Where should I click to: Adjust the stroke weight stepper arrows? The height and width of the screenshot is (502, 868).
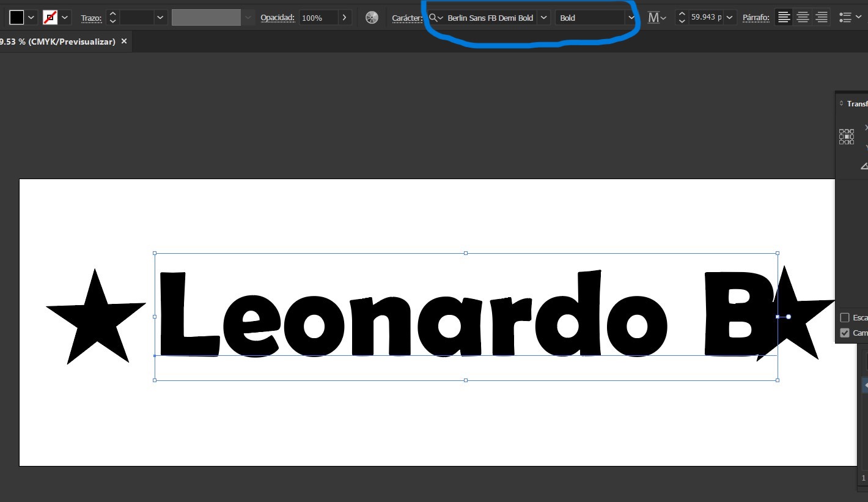[112, 18]
